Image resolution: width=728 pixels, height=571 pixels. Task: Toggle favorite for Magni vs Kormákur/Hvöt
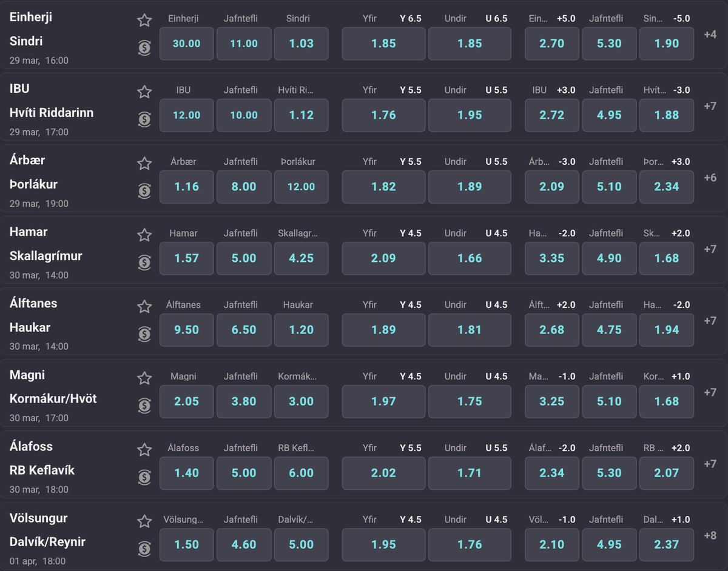point(144,378)
